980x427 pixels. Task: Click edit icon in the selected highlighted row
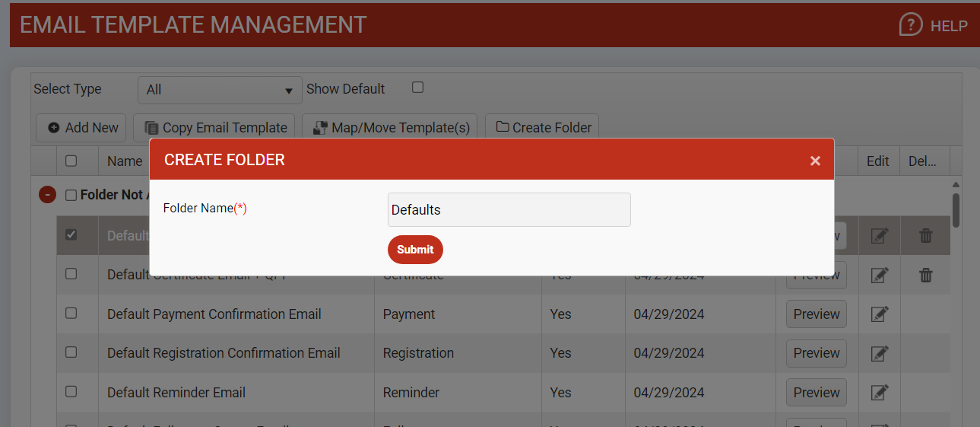point(879,236)
